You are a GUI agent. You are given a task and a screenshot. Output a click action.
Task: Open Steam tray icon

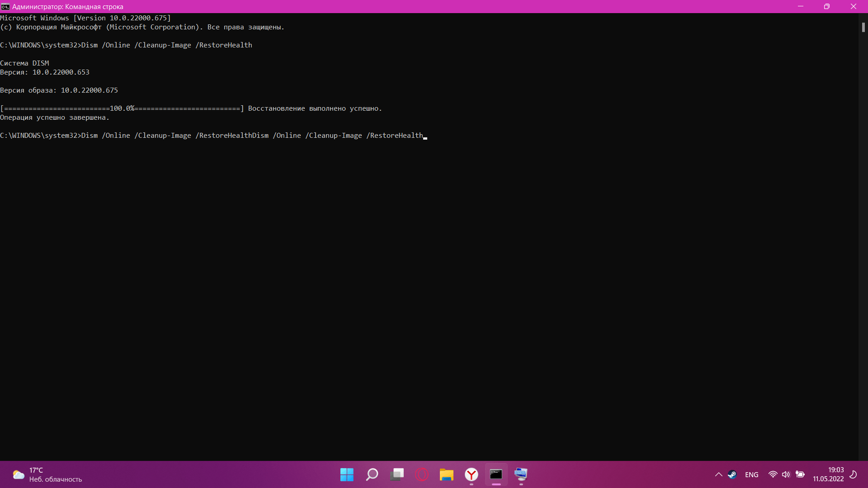[x=732, y=474]
